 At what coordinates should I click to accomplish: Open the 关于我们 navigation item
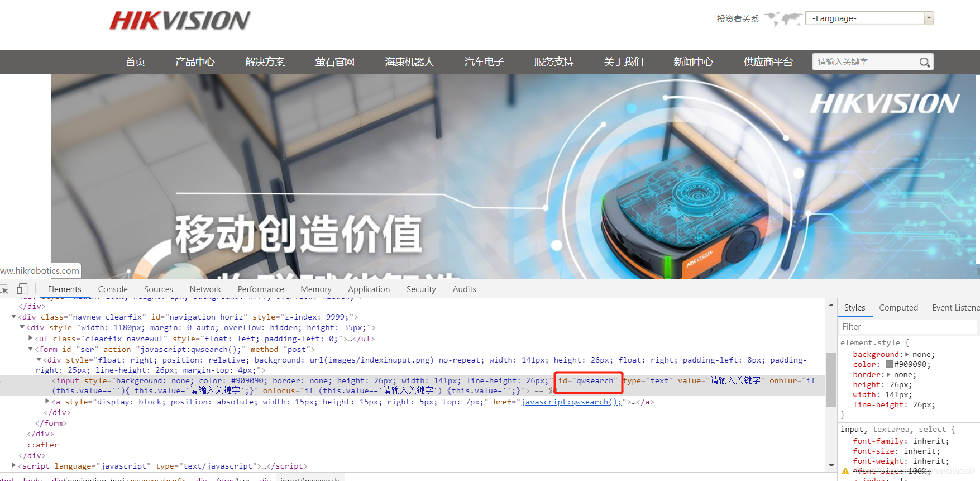point(623,62)
